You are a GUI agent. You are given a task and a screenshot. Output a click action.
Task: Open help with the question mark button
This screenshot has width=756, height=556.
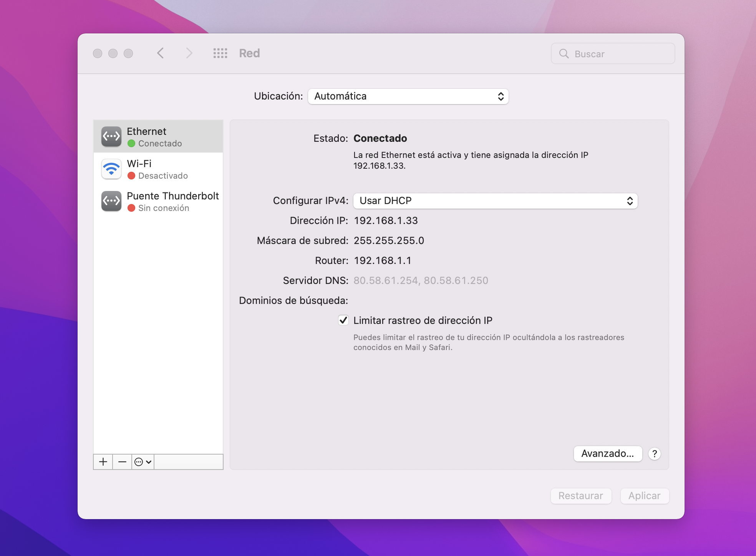pyautogui.click(x=654, y=454)
